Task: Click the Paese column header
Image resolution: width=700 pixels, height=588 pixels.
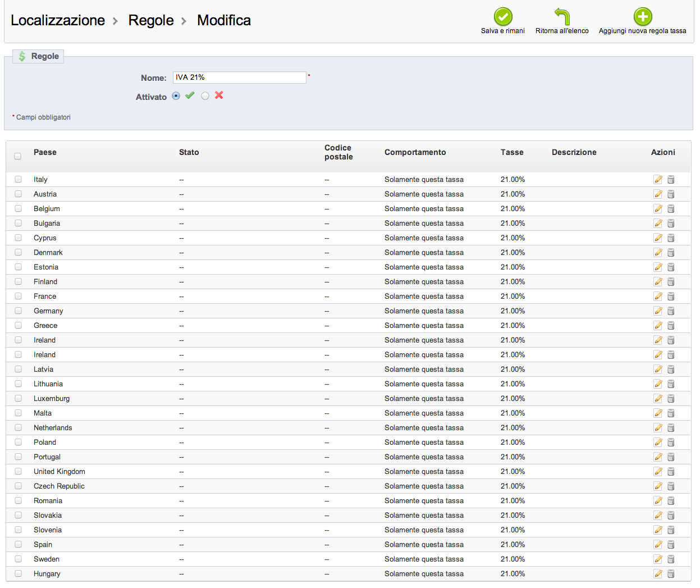Action: (45, 152)
